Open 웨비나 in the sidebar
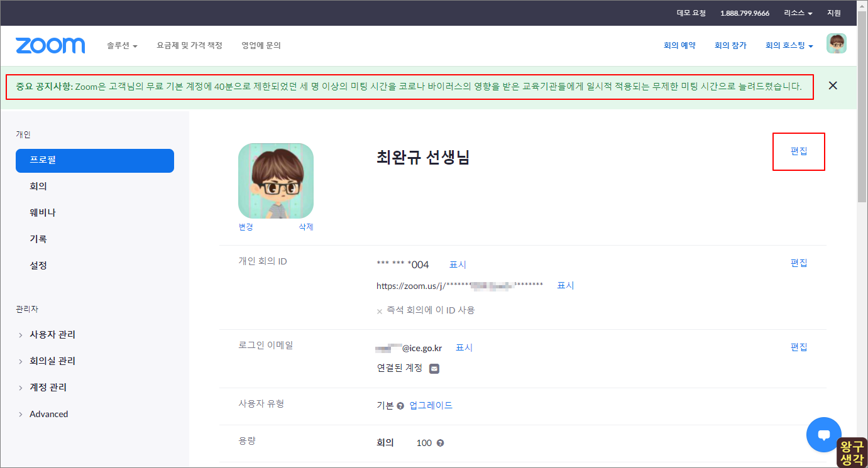The height and width of the screenshot is (468, 868). tap(43, 213)
